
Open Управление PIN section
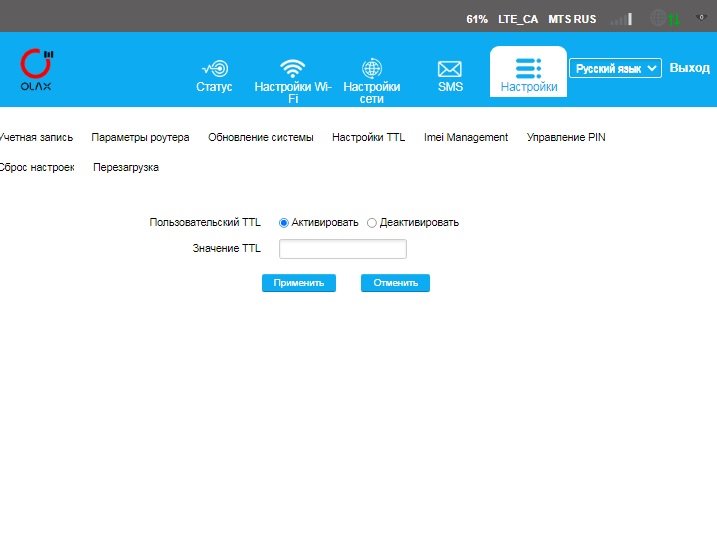pyautogui.click(x=566, y=138)
